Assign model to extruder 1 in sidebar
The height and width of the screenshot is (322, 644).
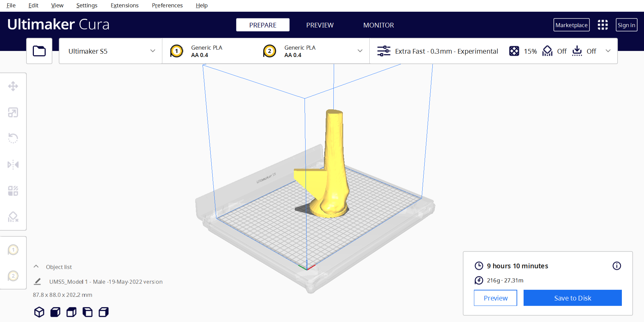click(13, 250)
